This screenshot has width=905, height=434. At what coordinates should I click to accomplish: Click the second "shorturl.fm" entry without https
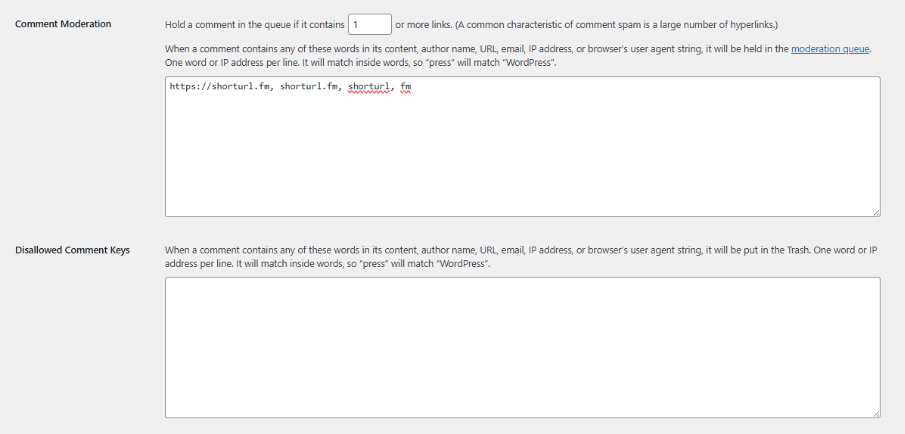[309, 88]
